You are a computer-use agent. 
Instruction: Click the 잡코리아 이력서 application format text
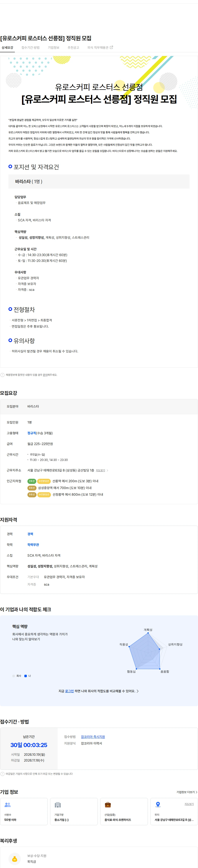[x=91, y=743]
